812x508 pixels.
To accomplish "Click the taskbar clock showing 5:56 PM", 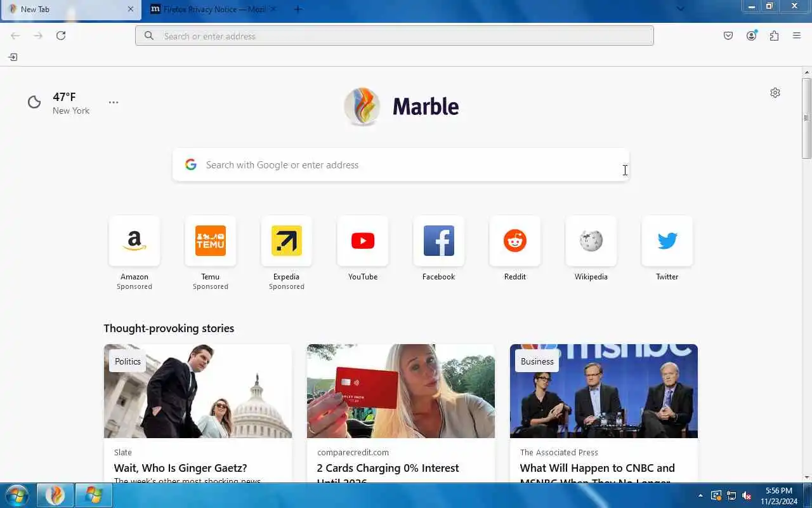I will [778, 495].
